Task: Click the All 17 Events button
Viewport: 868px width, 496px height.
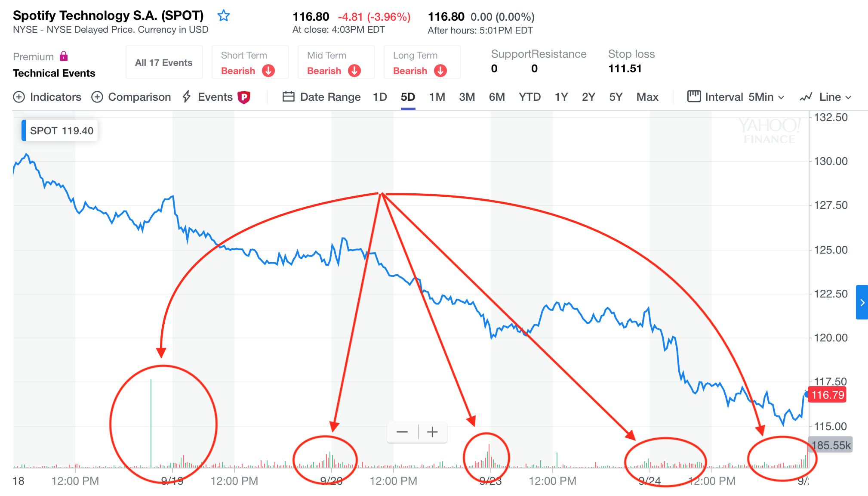Action: (164, 62)
